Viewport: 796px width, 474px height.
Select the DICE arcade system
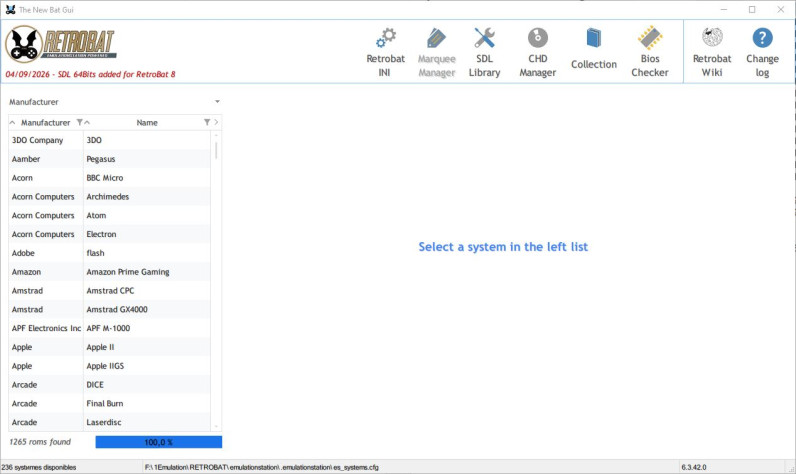(x=147, y=384)
